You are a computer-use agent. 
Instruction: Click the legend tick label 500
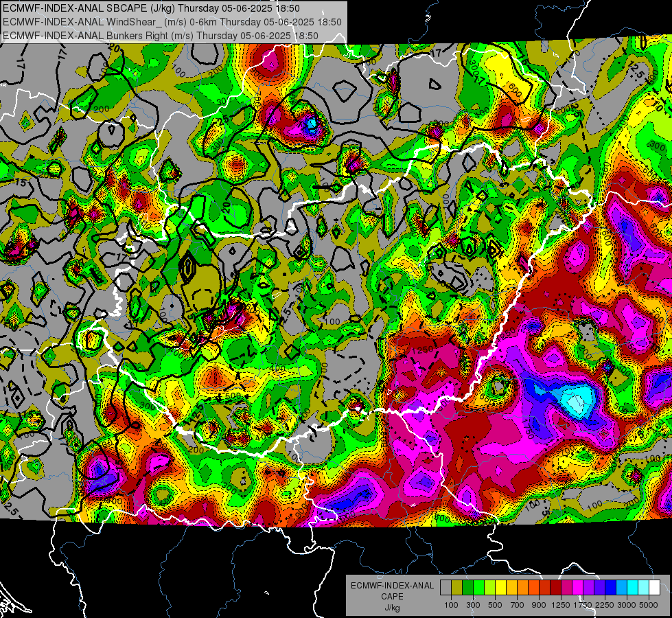click(495, 605)
